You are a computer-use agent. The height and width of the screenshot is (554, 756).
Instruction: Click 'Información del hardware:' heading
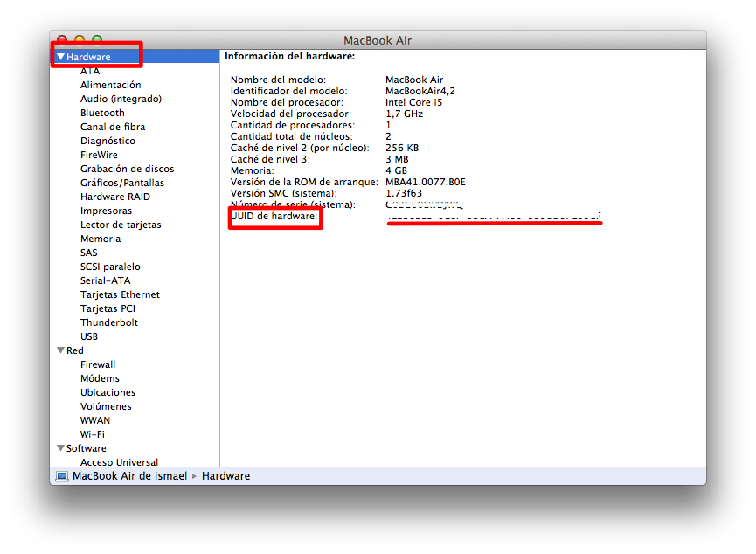click(x=290, y=57)
